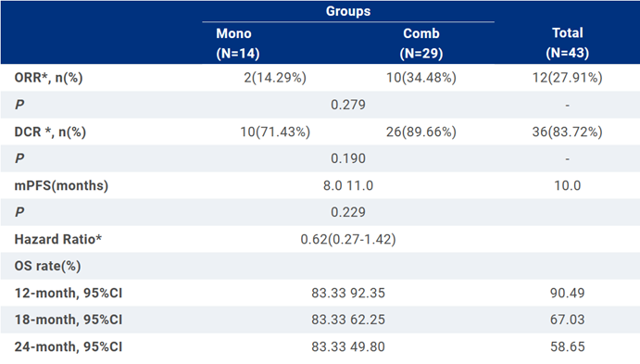
Task: Click the Comb DCR value 26(89.66%)
Action: 421,132
